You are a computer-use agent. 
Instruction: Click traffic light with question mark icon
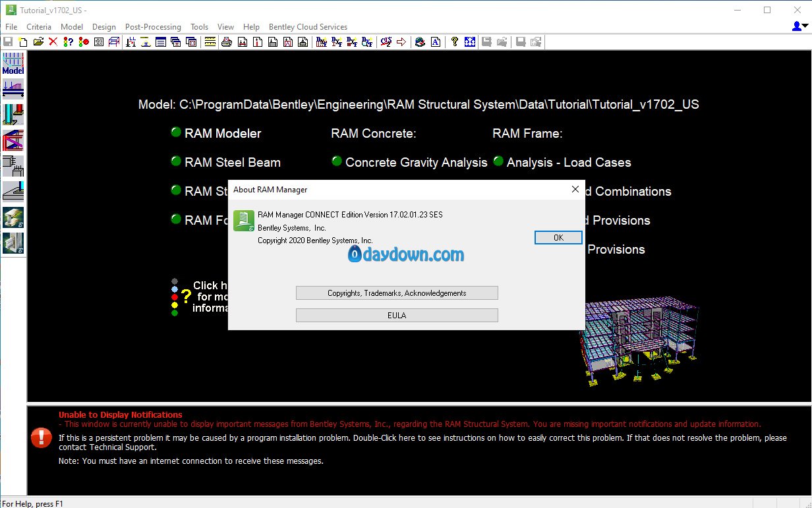68,42
